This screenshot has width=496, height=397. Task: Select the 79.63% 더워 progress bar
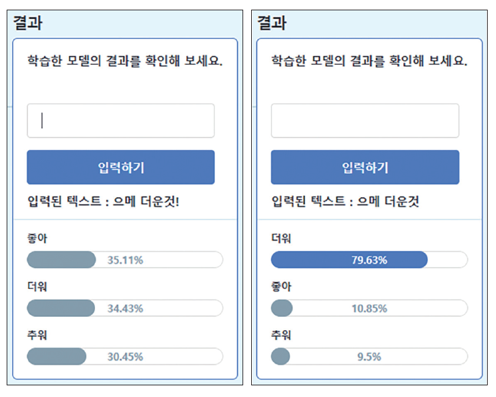(369, 260)
